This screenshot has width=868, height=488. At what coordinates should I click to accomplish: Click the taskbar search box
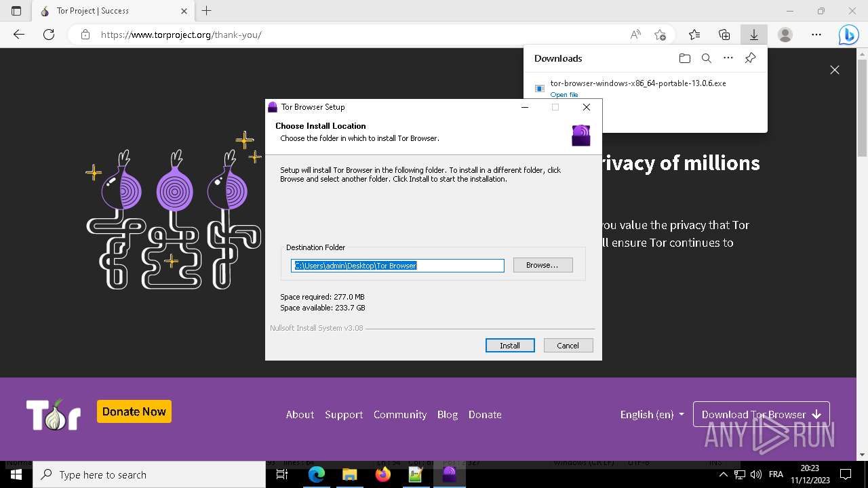tap(149, 474)
